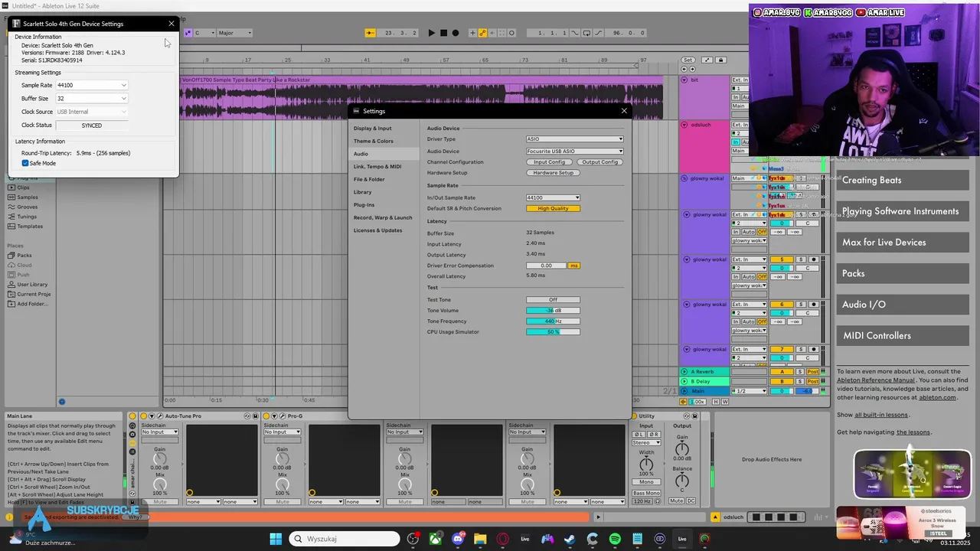980x551 pixels.
Task: Click the Output Config button
Action: click(599, 162)
